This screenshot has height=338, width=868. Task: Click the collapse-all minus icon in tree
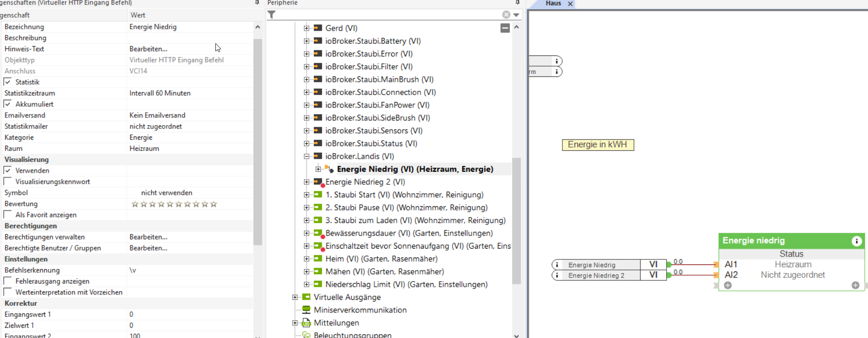505,28
